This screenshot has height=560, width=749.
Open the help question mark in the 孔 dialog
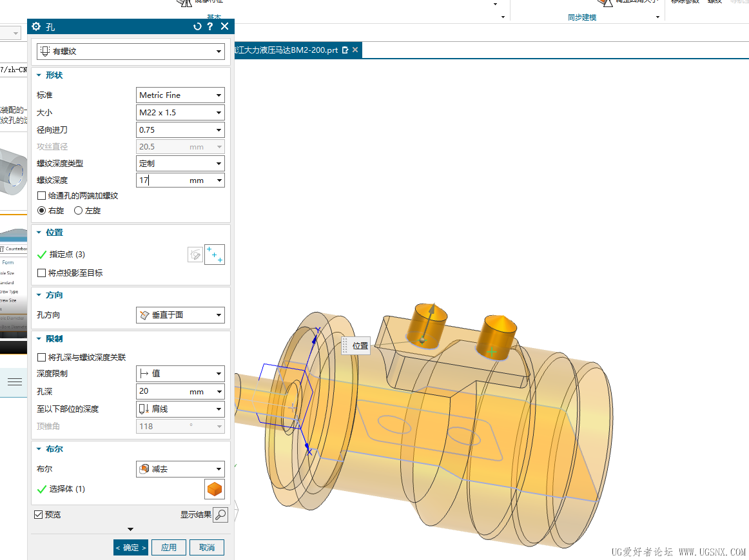(x=210, y=26)
